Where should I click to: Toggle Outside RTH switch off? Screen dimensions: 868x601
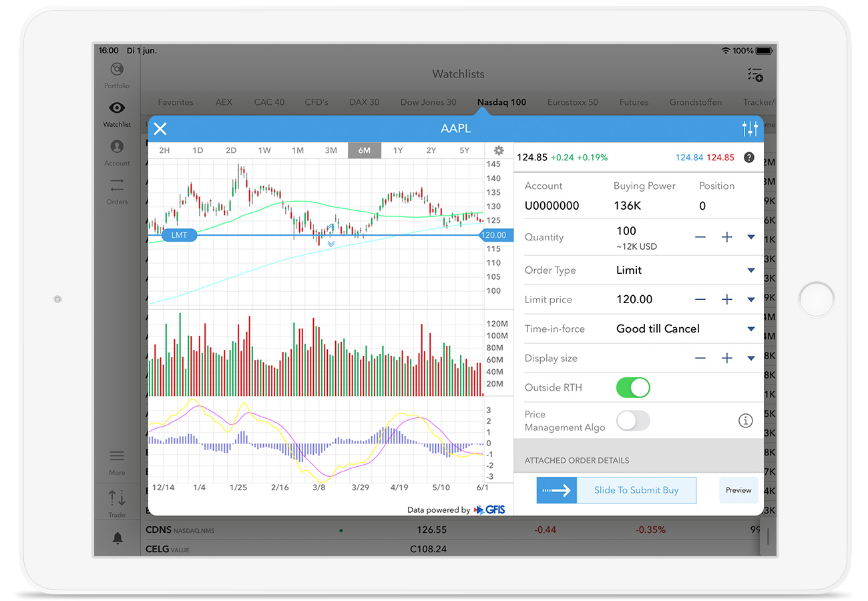[x=633, y=387]
